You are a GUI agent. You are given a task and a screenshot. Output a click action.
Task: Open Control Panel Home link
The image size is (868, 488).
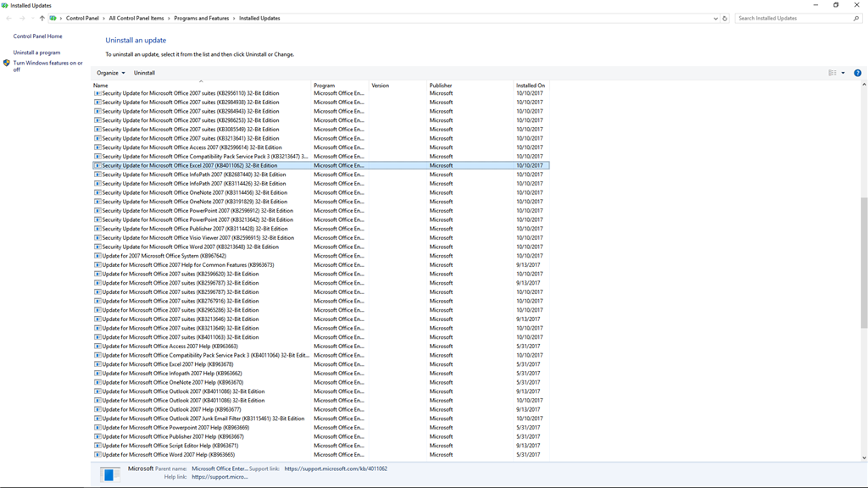point(37,36)
